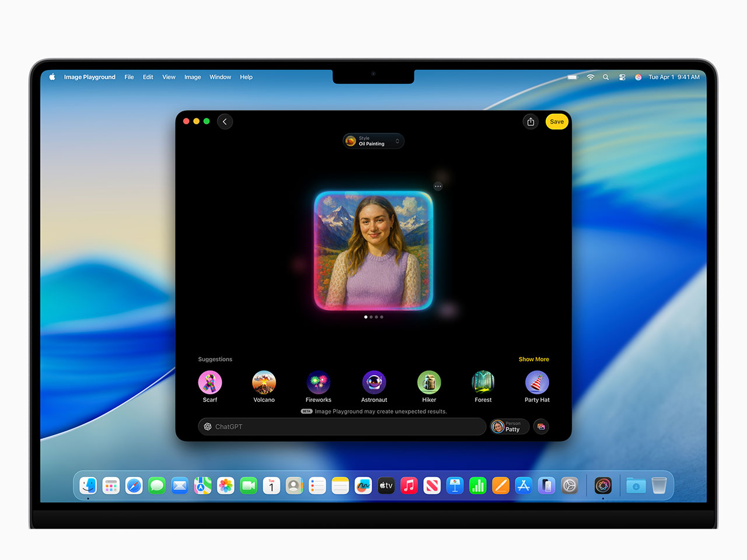Viewport: 747px width, 560px height.
Task: Open the photo picker icon beside Patty
Action: (541, 427)
